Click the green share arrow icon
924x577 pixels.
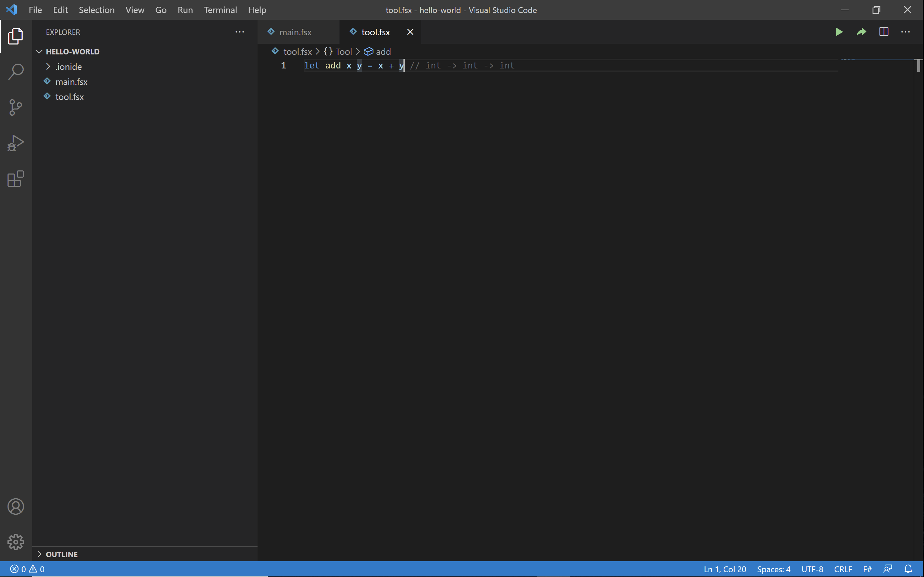coord(861,32)
